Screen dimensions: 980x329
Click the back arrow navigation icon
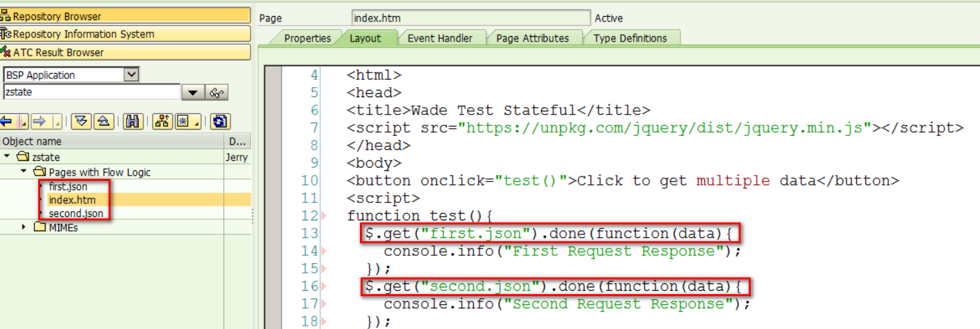[x=7, y=121]
